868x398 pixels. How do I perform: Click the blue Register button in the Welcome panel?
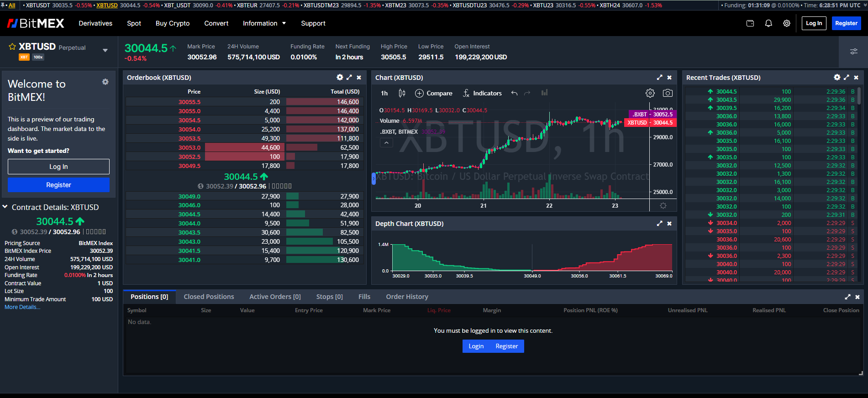(x=58, y=185)
